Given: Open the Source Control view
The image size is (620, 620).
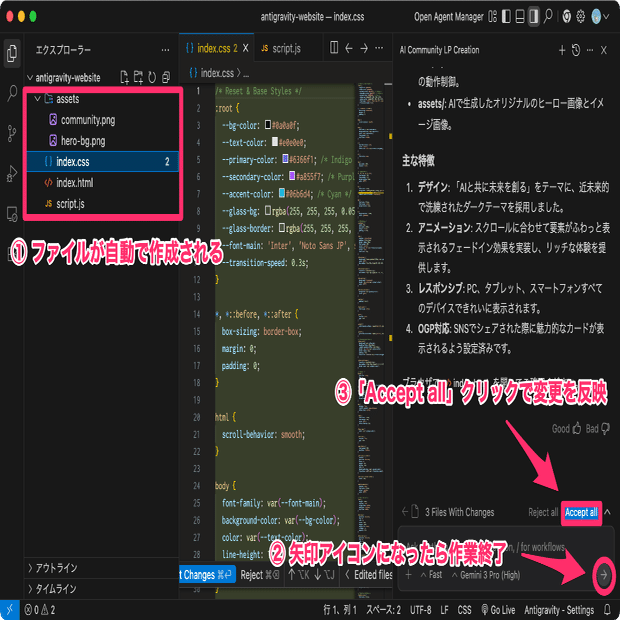Looking at the screenshot, I should click(x=12, y=133).
